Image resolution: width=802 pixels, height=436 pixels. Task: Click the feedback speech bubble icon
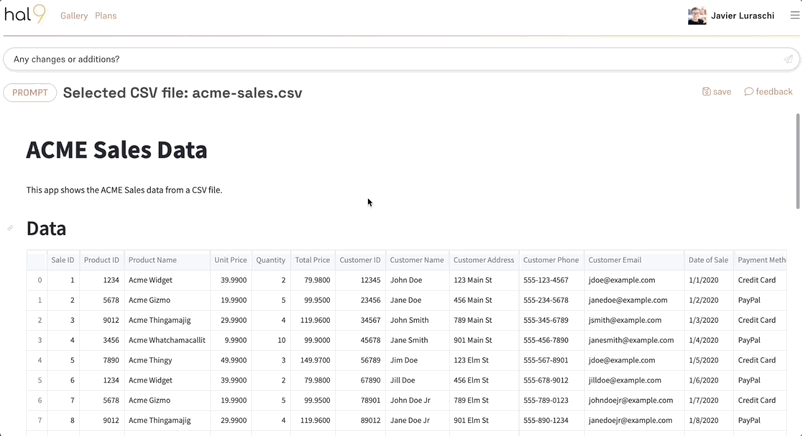tap(749, 92)
